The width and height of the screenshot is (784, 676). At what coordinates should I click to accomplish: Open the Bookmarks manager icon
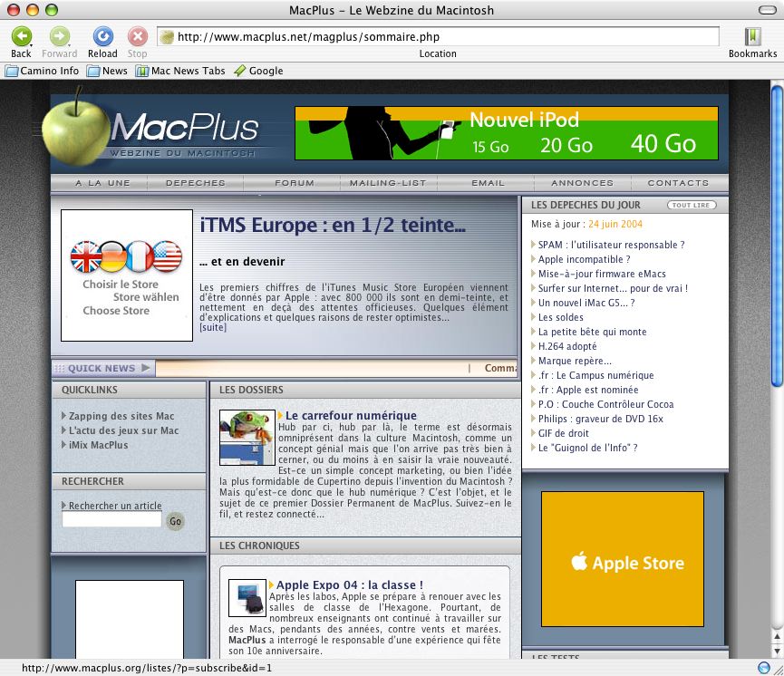pos(752,36)
